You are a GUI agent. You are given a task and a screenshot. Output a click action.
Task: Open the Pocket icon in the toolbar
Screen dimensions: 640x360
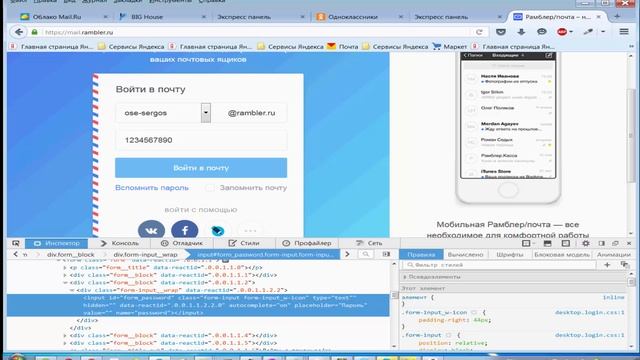(501, 32)
